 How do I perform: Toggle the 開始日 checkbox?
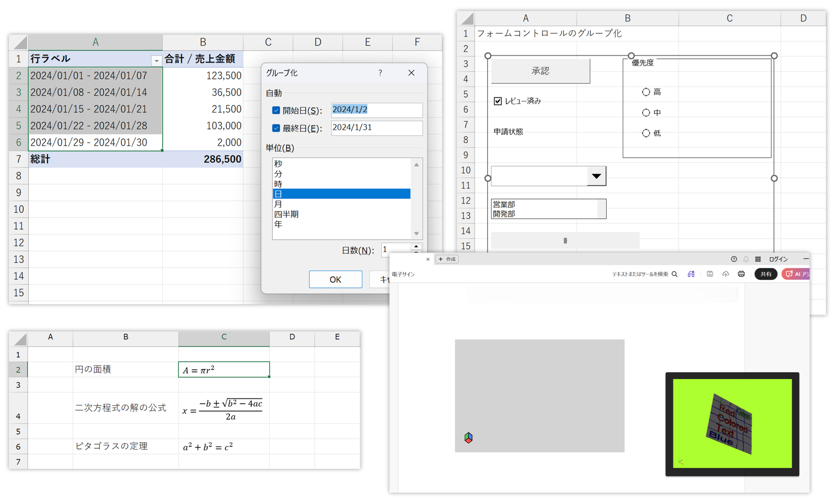pyautogui.click(x=276, y=110)
